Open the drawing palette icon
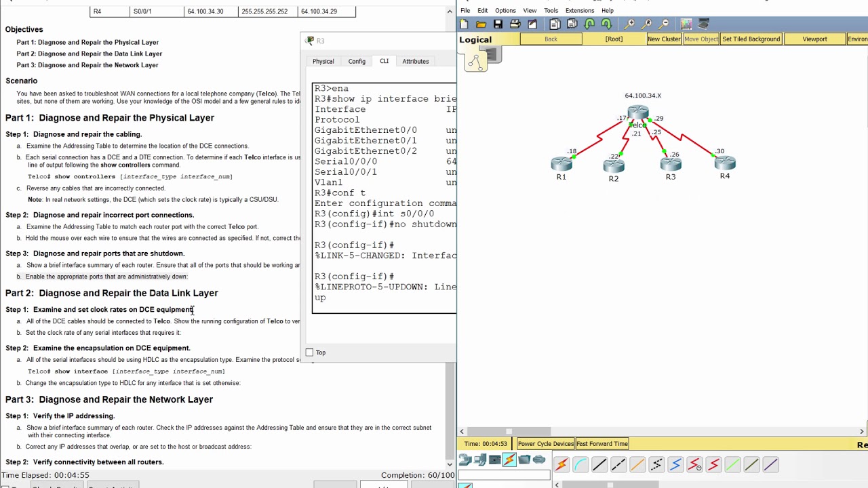Image resolution: width=868 pixels, height=488 pixels. click(x=686, y=24)
